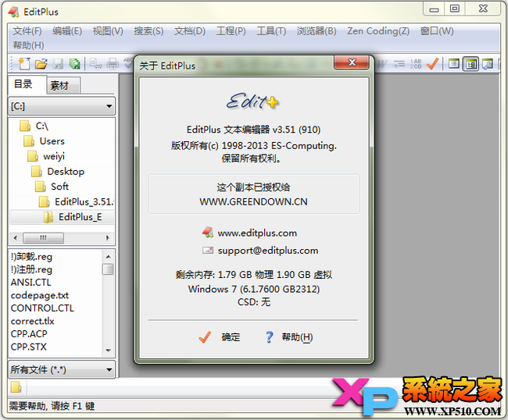Click the 确定 OK button
The height and width of the screenshot is (420, 508).
click(x=220, y=337)
